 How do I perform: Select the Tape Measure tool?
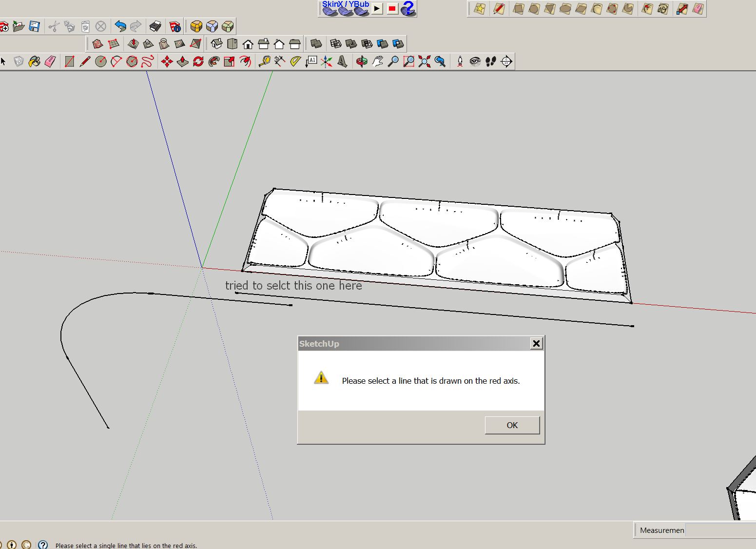tap(264, 61)
